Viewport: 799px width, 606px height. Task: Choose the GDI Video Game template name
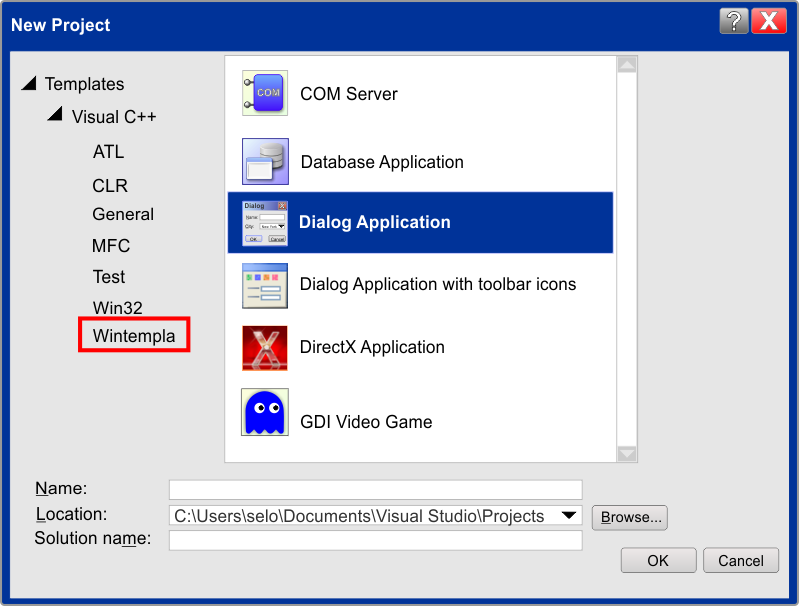click(x=366, y=422)
